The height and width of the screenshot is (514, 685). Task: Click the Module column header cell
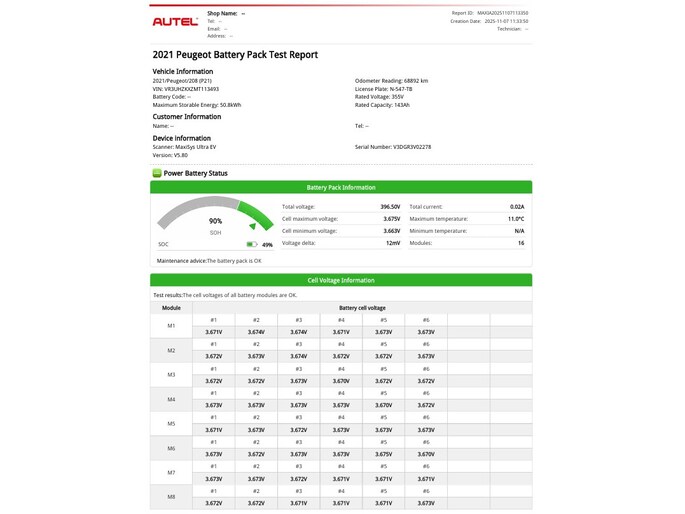(x=171, y=308)
